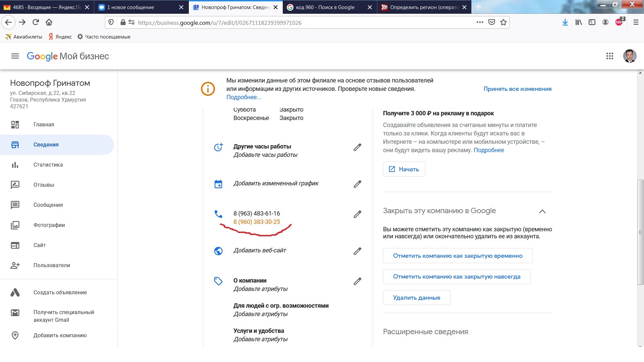Click the suggested number 8 (960) 383-30-25
Image resolution: width=644 pixels, height=362 pixels.
[x=257, y=222]
